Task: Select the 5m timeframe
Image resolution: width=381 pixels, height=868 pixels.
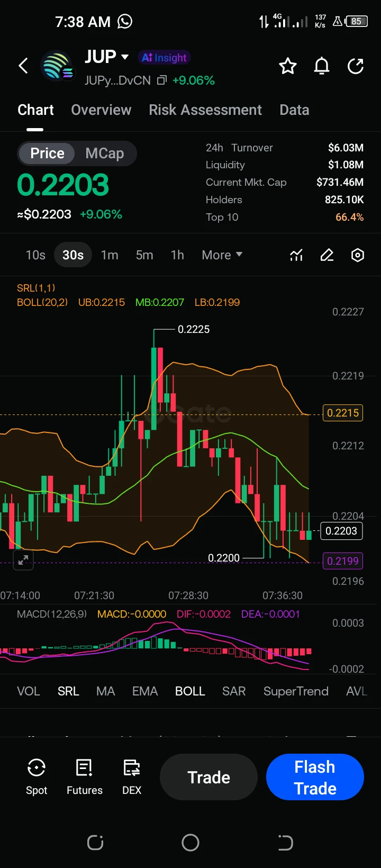Action: coord(144,255)
